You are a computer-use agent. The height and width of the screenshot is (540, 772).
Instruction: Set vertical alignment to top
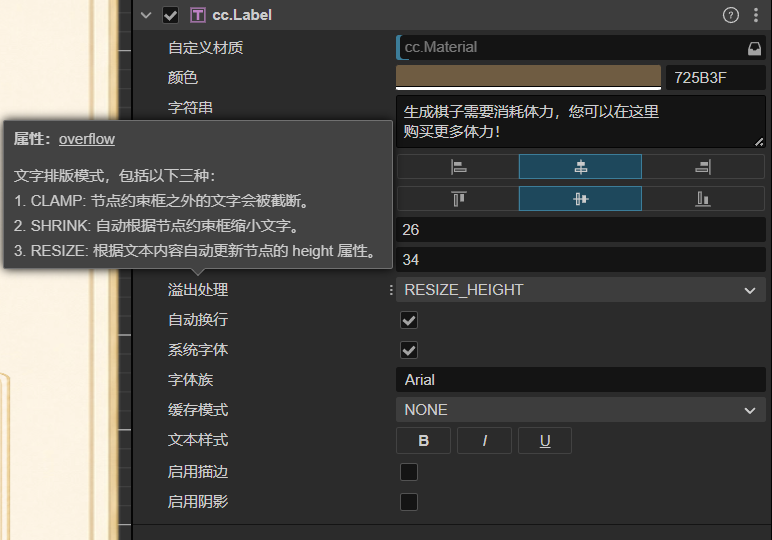pyautogui.click(x=458, y=199)
